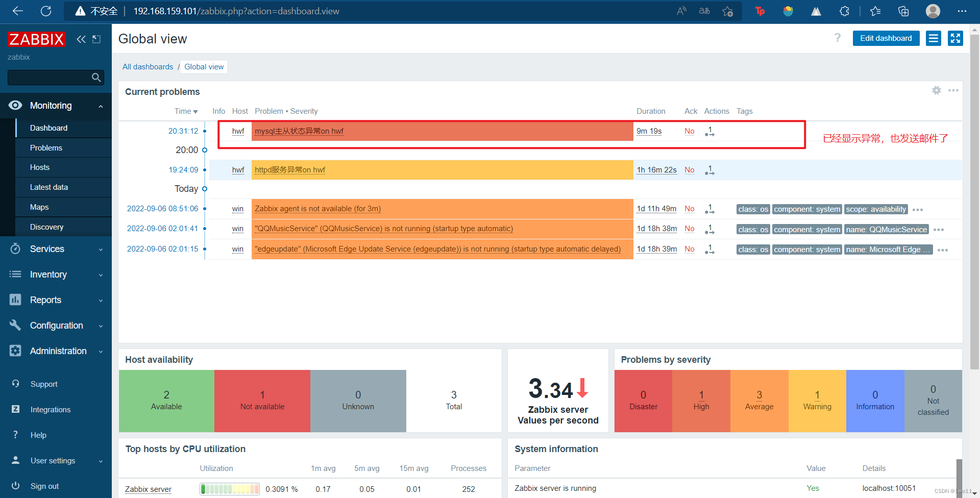Click the Support headset icon

coord(15,384)
